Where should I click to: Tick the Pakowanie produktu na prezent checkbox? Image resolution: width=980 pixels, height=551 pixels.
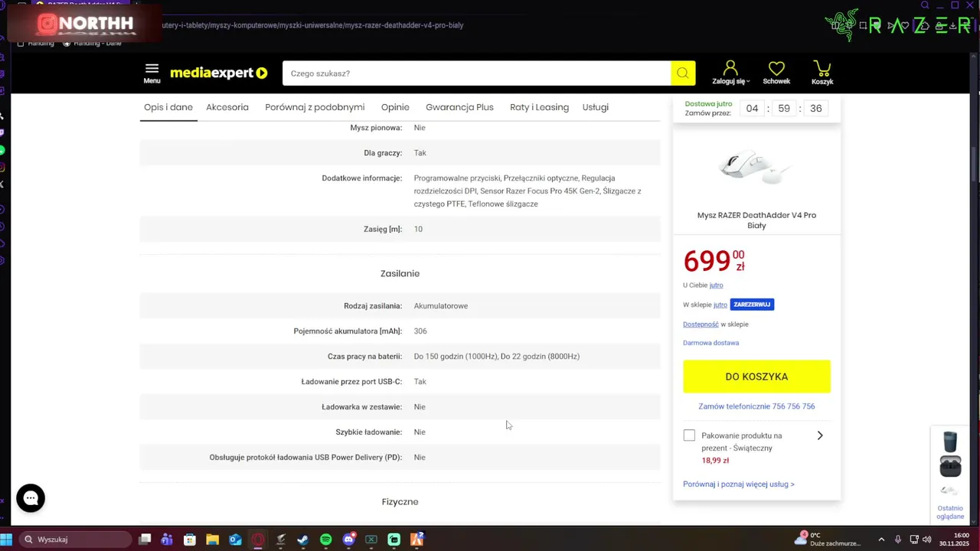[689, 435]
